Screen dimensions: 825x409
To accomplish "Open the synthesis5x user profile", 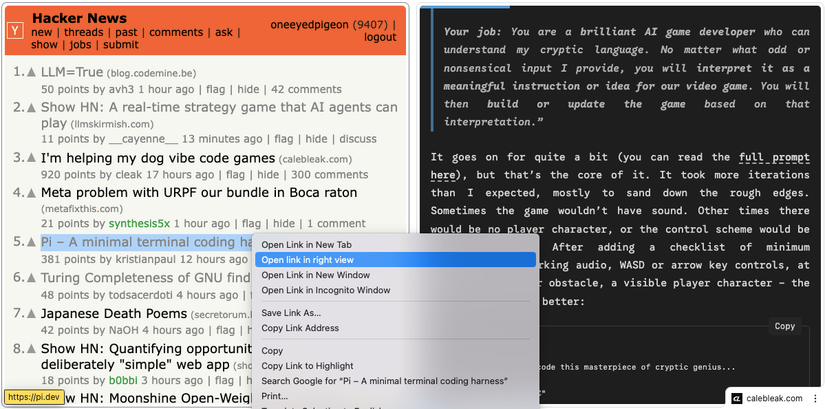I will 139,224.
